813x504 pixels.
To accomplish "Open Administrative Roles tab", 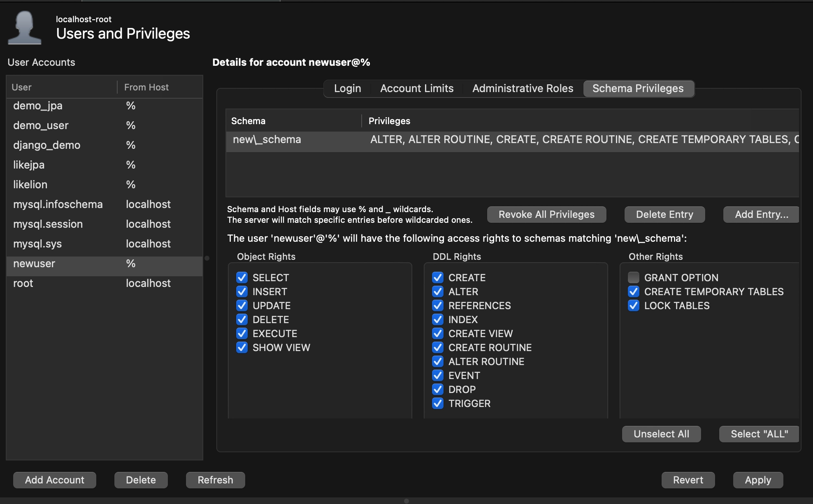I will (523, 88).
